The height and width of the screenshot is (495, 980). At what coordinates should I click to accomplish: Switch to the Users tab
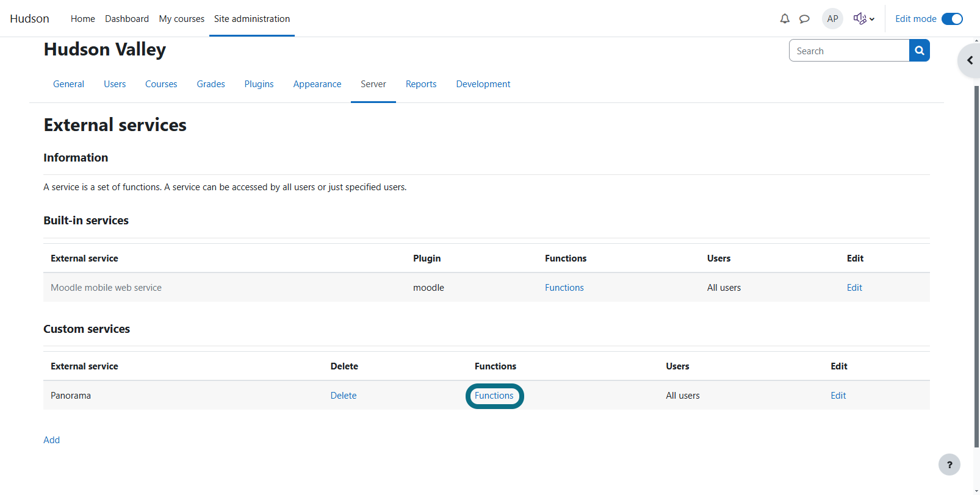115,84
